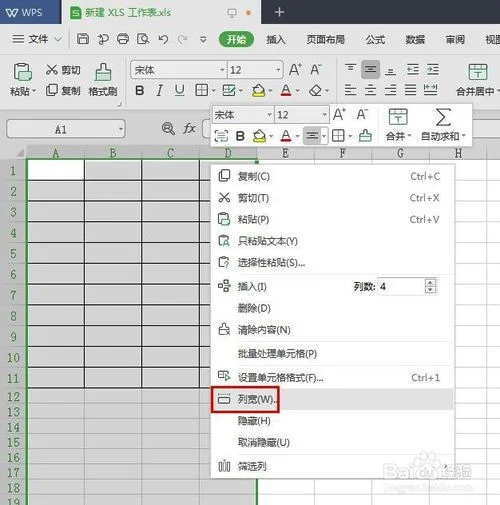The height and width of the screenshot is (505, 500).
Task: Open the Name Box A1 dropdown
Action: click(x=121, y=129)
